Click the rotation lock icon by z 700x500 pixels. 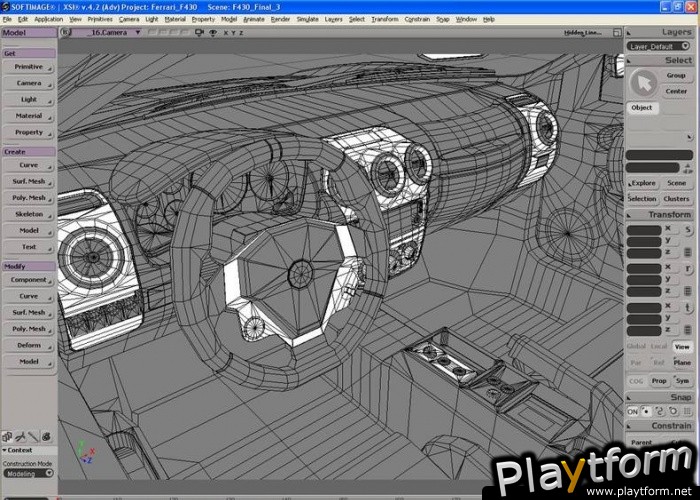(x=688, y=291)
